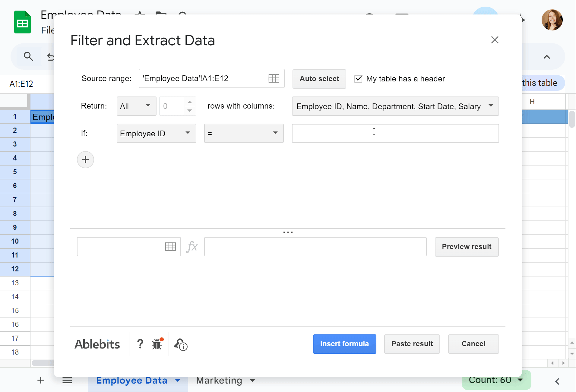
Task: Open the Employee Data tab dropdown arrow
Action: (x=178, y=381)
